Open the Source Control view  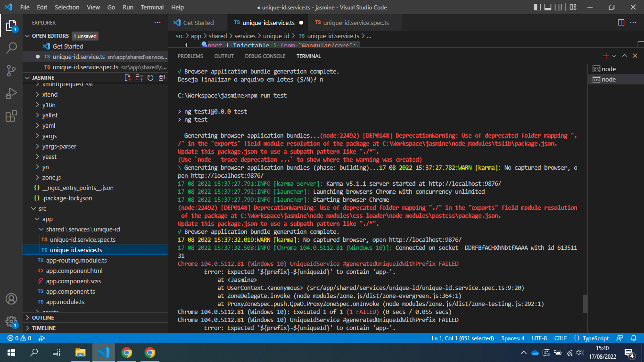point(11,71)
